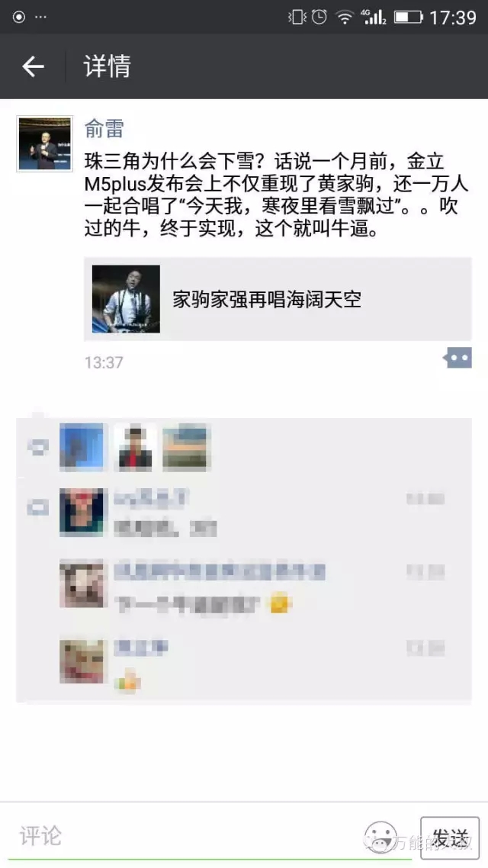Tap the Wi-Fi status bar icon
488x868 pixels.
(x=345, y=17)
